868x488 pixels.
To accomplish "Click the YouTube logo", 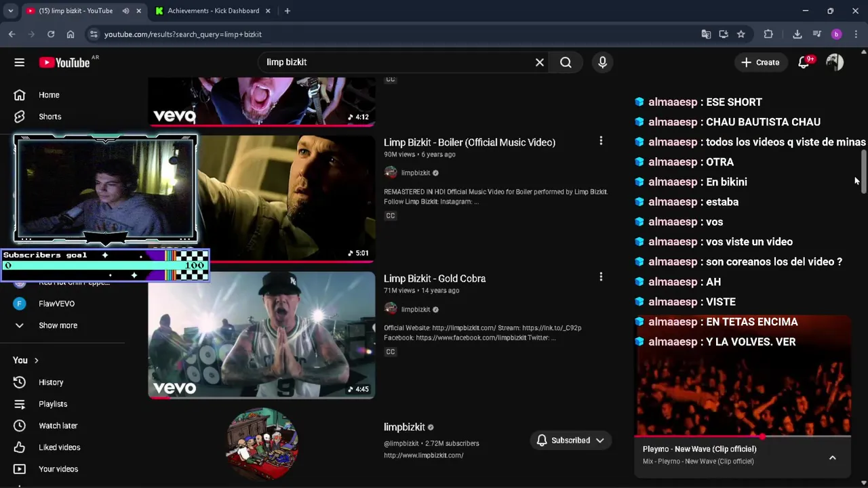I will coord(64,62).
